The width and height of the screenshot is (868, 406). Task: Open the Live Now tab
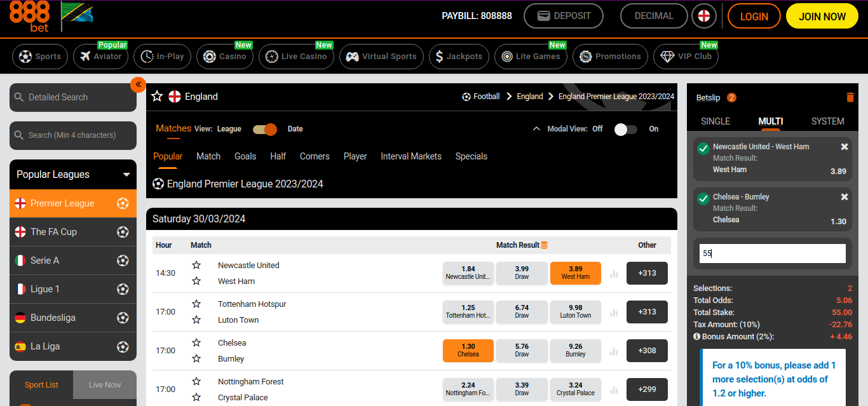105,384
